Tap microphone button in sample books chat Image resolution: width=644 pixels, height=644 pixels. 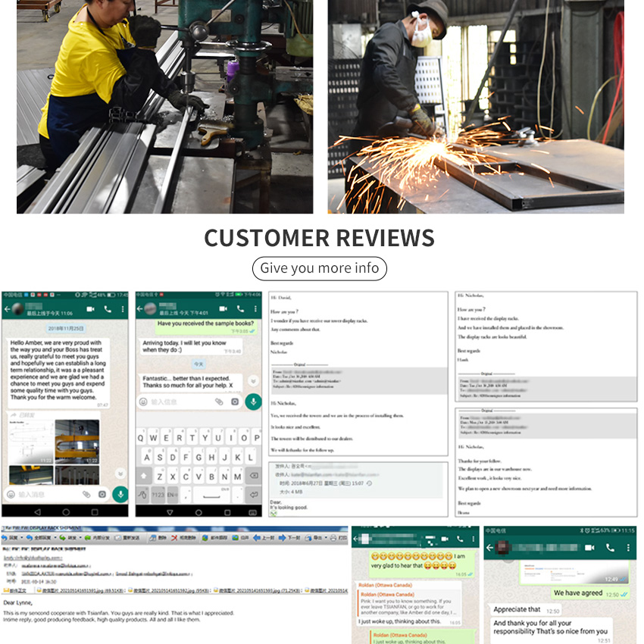[253, 402]
